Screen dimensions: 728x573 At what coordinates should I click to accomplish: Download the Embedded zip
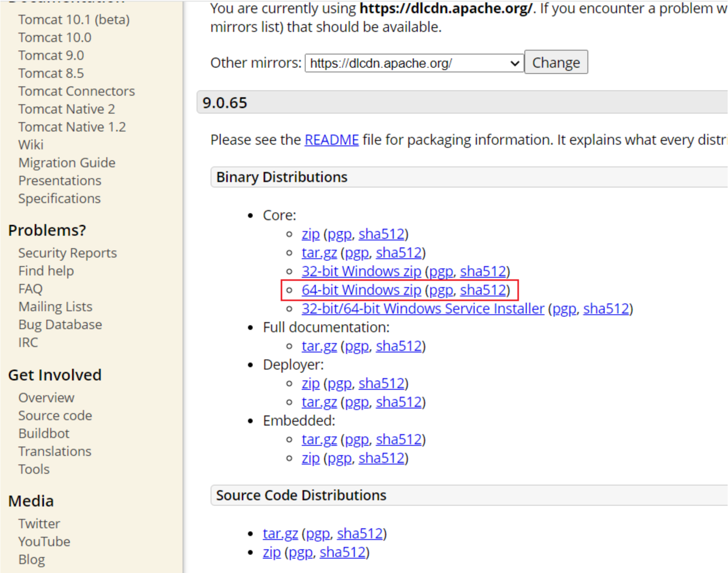[x=311, y=458]
